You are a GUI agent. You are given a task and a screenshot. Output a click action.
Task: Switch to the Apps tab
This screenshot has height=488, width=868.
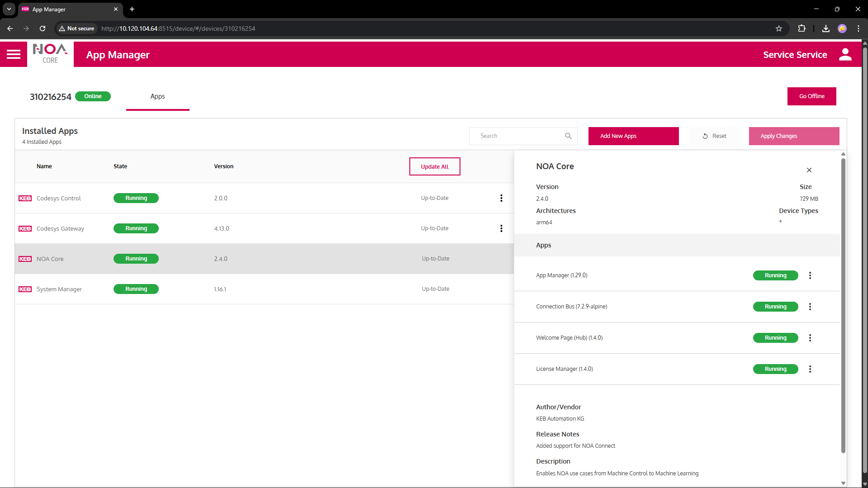157,96
